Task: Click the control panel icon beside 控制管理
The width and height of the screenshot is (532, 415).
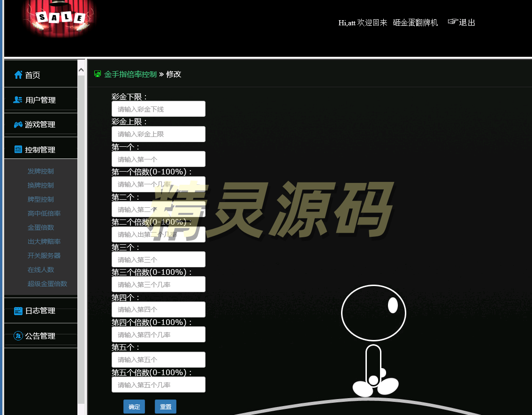Action: (x=18, y=150)
